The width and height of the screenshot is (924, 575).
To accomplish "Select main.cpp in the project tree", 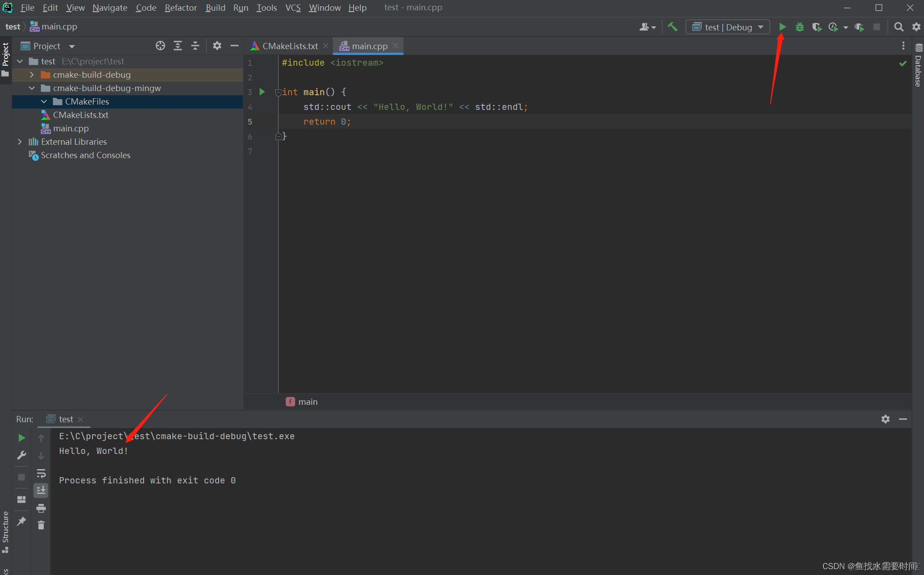I will (71, 128).
